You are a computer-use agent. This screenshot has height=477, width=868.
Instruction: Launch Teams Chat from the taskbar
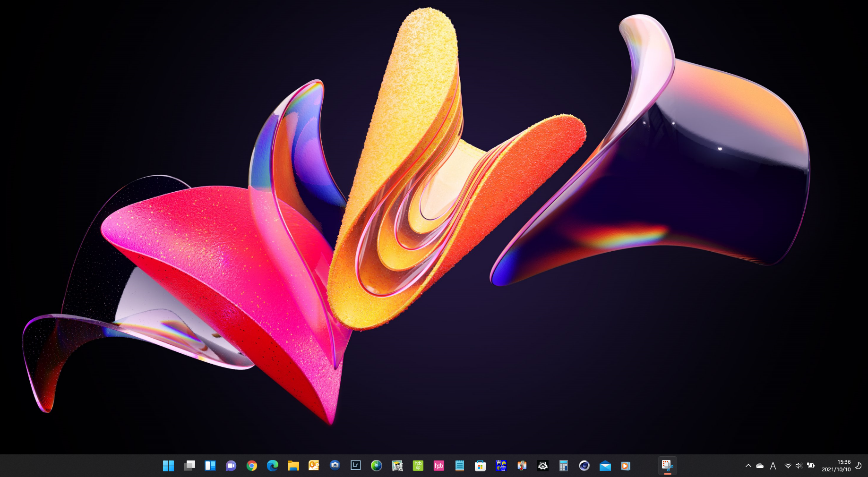tap(231, 466)
